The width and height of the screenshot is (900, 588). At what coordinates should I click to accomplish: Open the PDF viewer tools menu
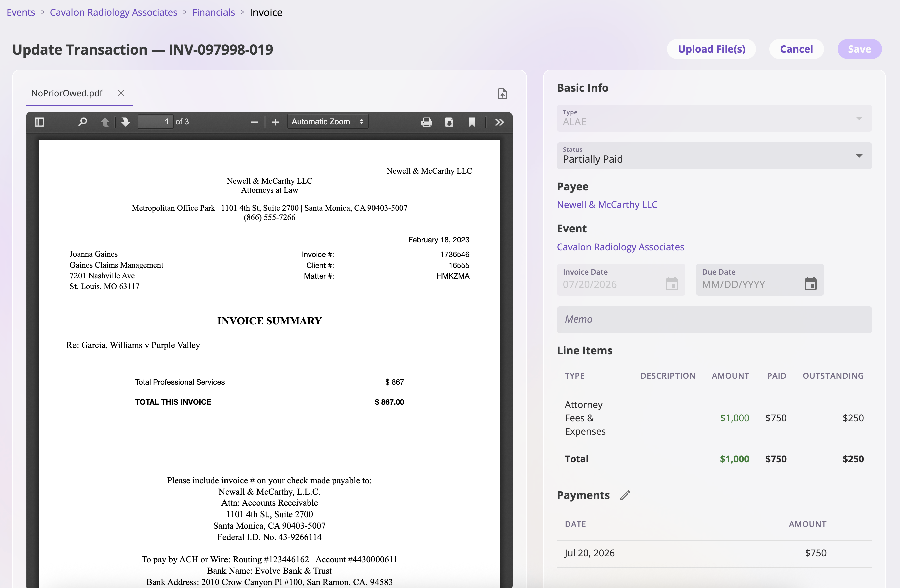click(x=499, y=122)
